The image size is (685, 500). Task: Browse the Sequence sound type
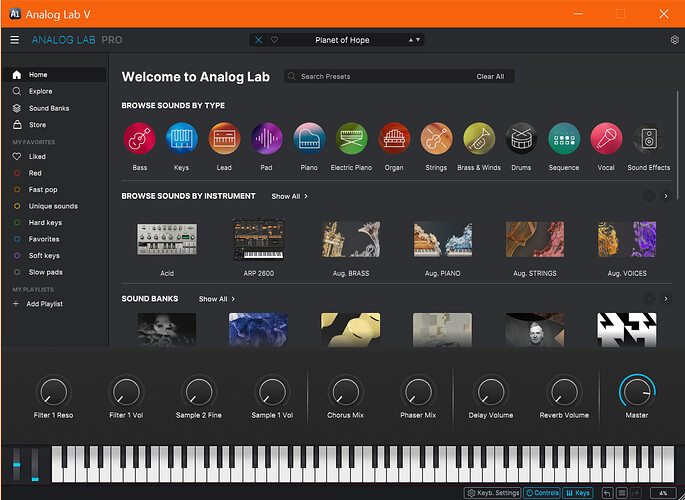click(564, 139)
